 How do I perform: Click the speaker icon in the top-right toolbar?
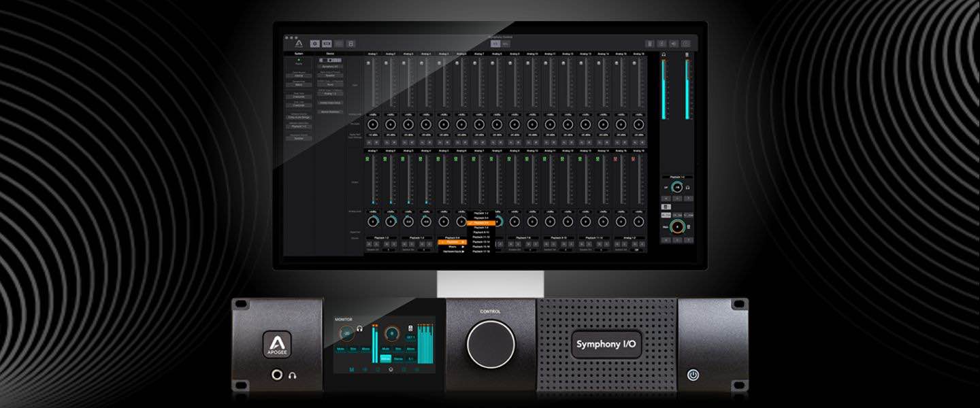tap(674, 44)
